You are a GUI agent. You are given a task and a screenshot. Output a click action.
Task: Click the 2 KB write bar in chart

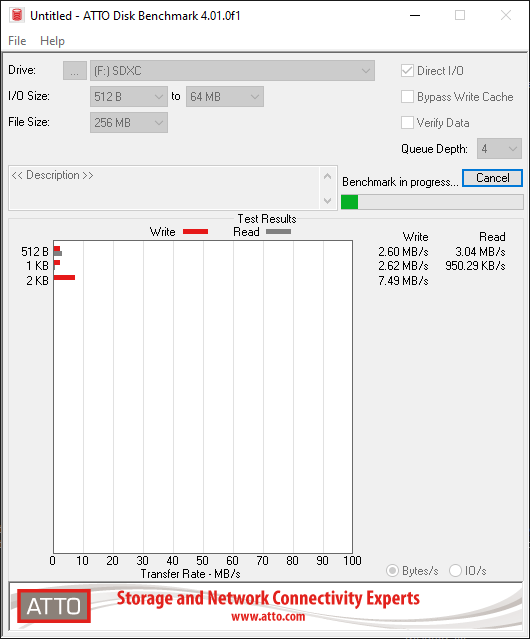click(x=64, y=278)
